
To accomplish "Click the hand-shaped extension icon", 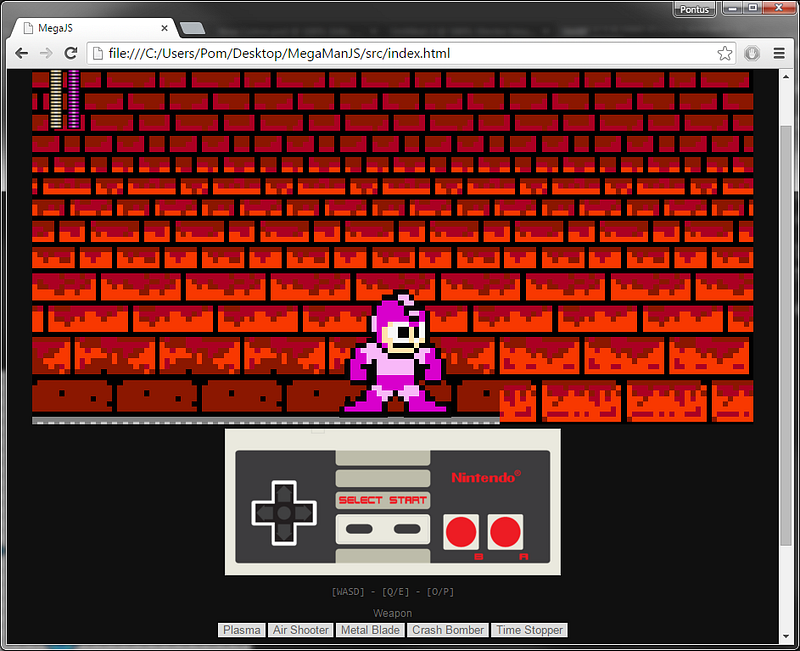I will pos(752,53).
